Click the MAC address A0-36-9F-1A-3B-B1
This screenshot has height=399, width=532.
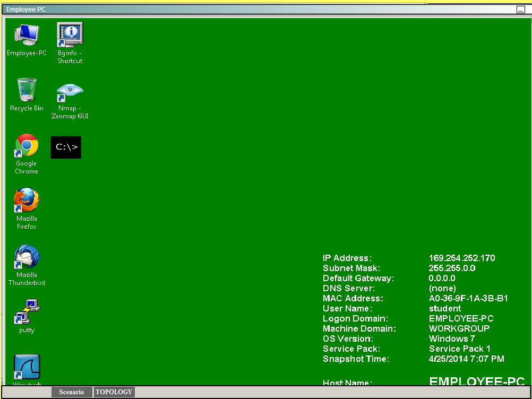pos(468,299)
